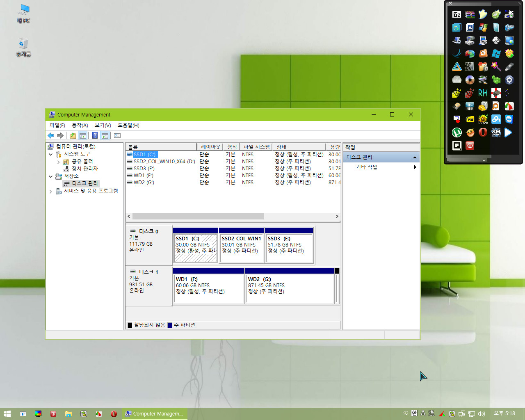
Task: Open the USB flash drive launcher icon
Action: [509, 67]
